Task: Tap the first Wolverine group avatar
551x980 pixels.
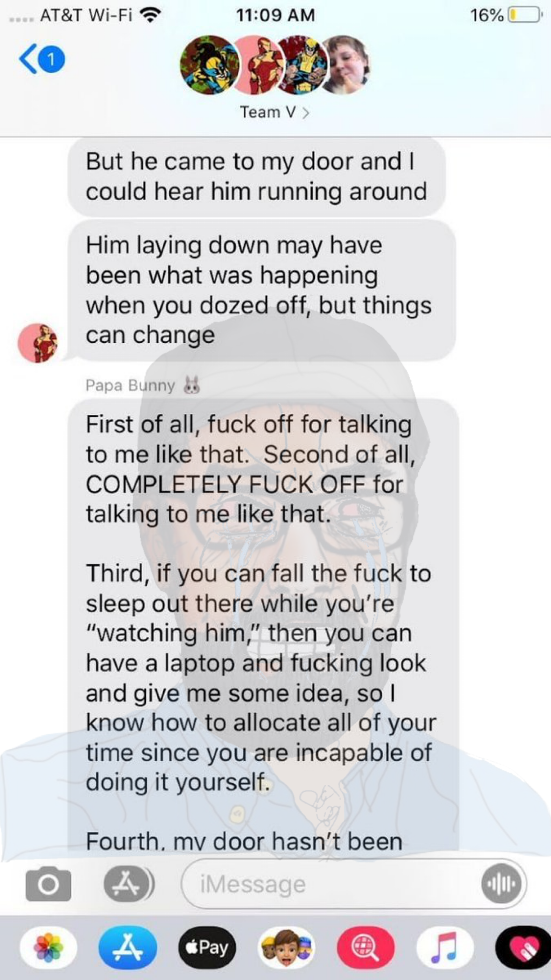Action: click(209, 65)
